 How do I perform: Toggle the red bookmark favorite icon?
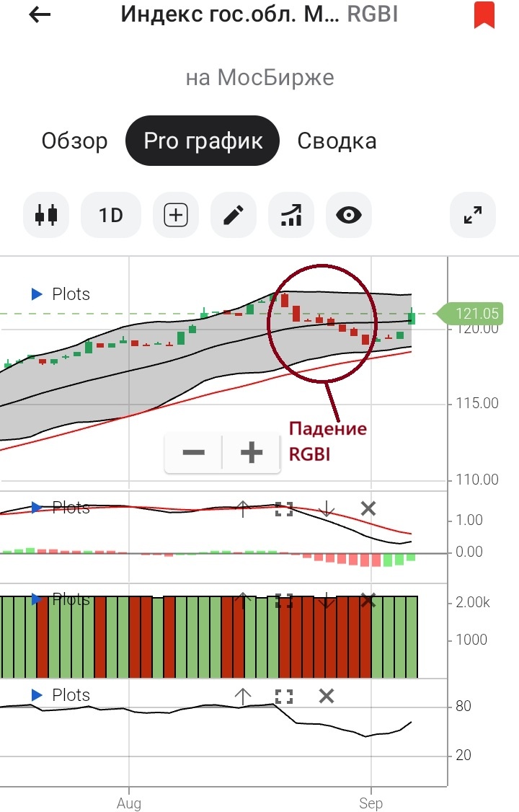point(484,15)
